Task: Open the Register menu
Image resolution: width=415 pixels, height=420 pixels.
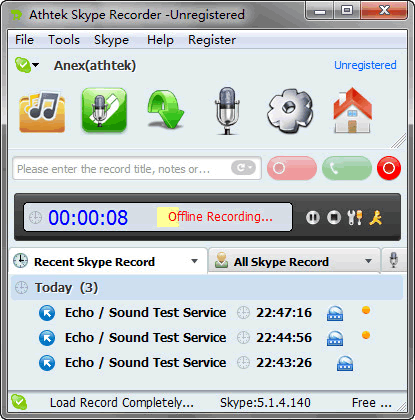Action: pyautogui.click(x=212, y=40)
